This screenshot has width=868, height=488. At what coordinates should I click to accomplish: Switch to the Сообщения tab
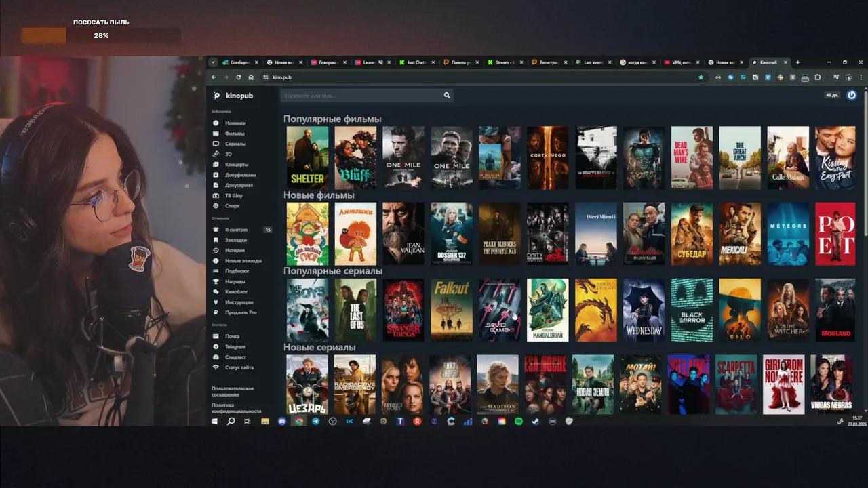(239, 62)
